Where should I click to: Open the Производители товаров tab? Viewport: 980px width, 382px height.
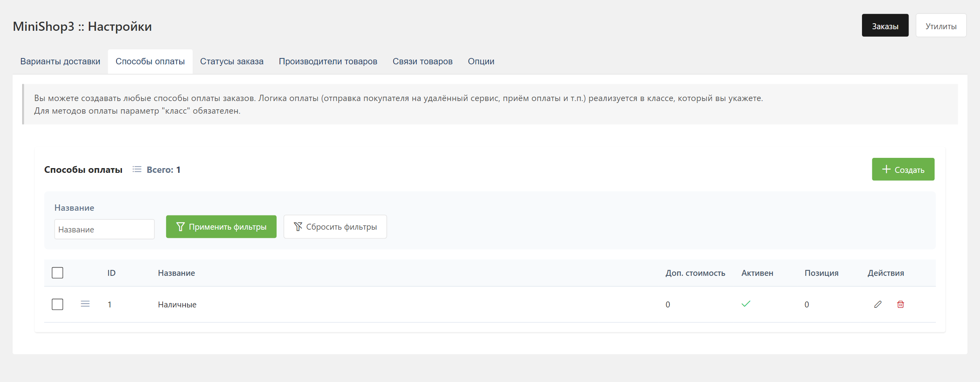coord(328,62)
